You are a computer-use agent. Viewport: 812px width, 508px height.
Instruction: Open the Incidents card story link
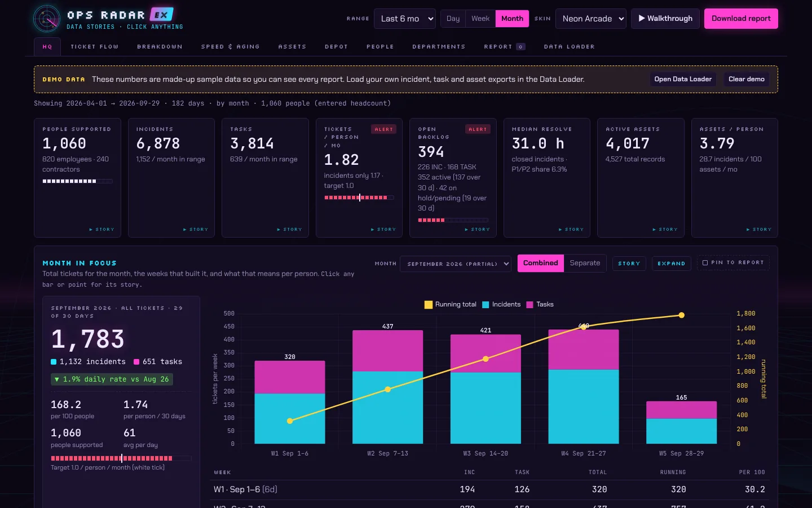(196, 230)
